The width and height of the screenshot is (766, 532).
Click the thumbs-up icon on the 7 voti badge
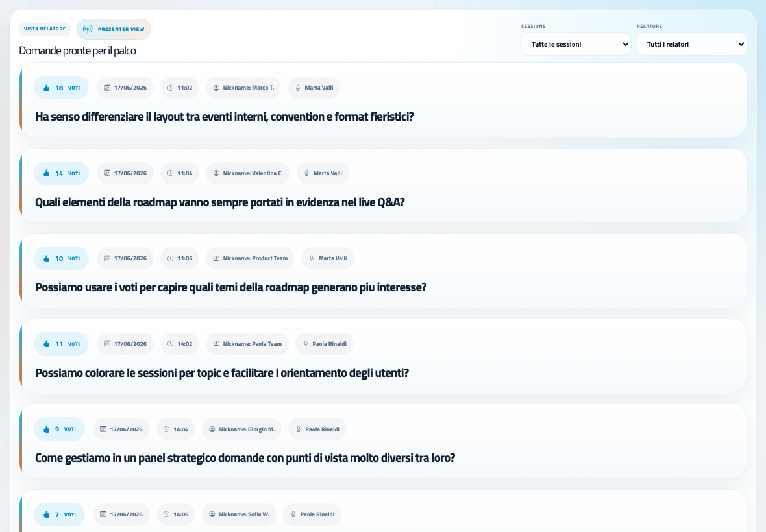pyautogui.click(x=46, y=514)
